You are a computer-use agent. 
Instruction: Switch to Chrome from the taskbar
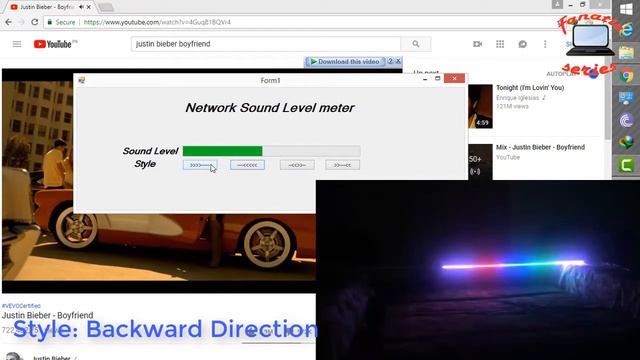pos(627,76)
